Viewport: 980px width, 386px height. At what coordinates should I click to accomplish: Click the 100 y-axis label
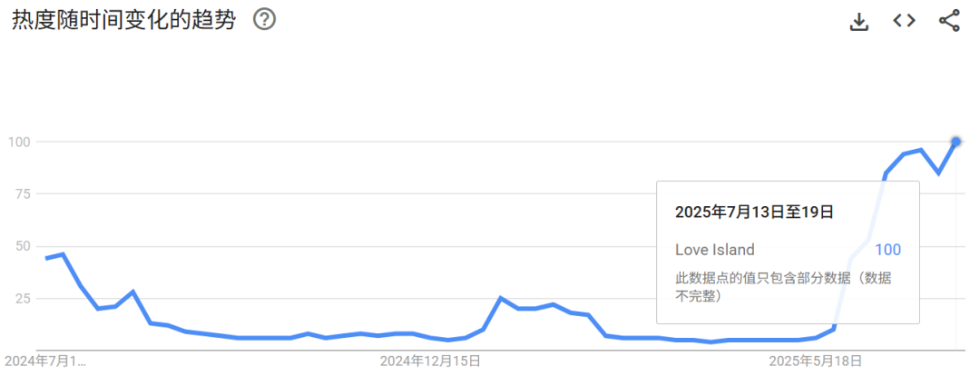click(20, 142)
